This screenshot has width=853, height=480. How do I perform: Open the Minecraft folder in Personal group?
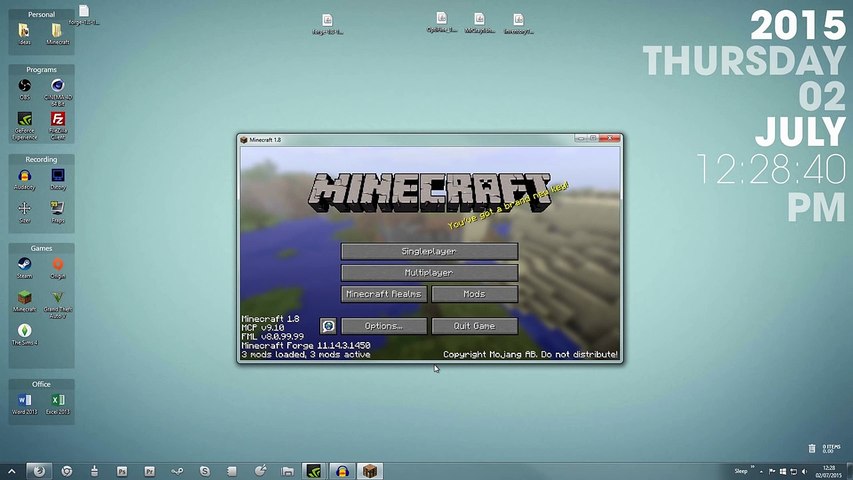58,33
